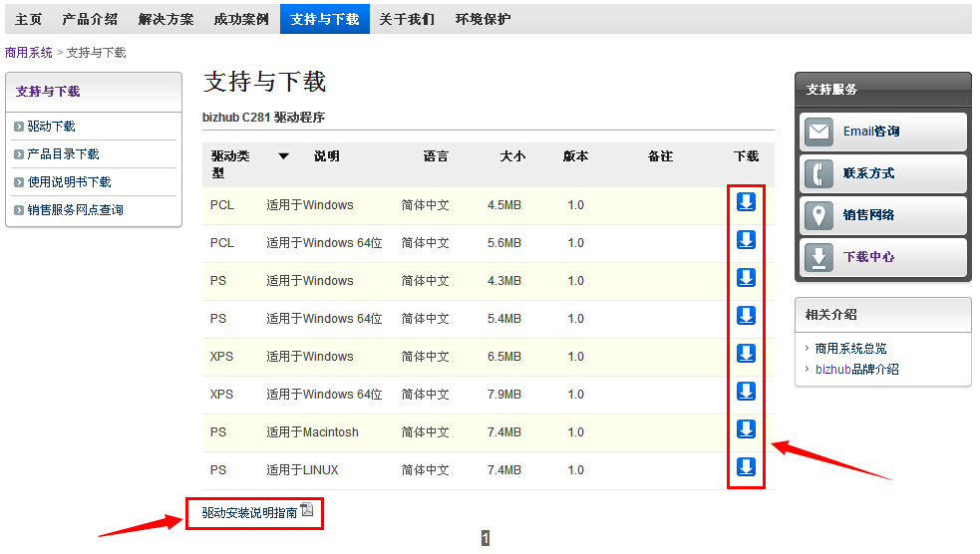Open the 下载中心 service button

[868, 257]
